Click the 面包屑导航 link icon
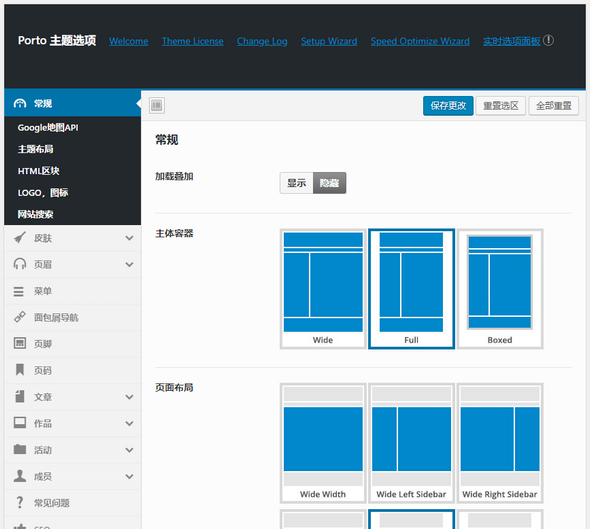 [20, 317]
